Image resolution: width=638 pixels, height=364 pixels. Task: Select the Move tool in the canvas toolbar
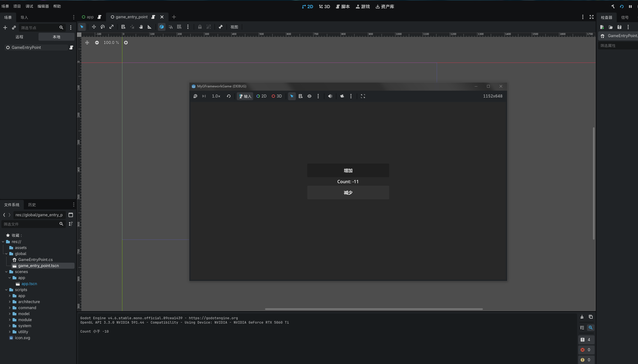(94, 27)
